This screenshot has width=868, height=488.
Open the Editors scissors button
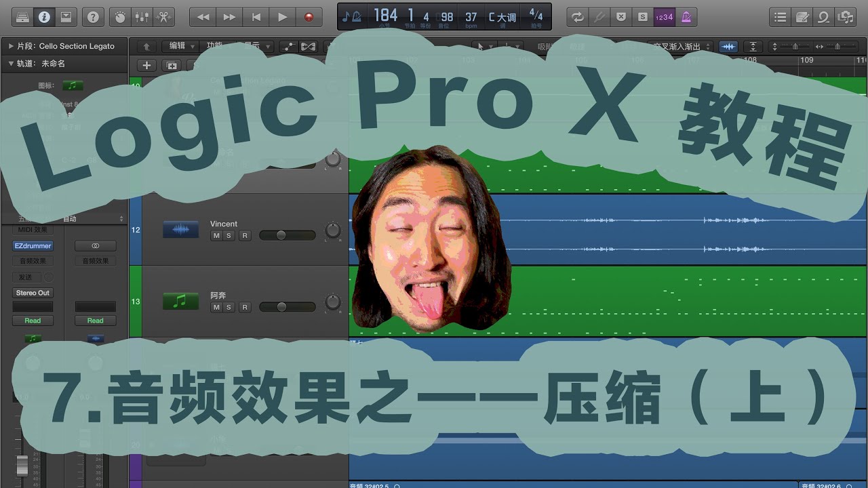165,17
